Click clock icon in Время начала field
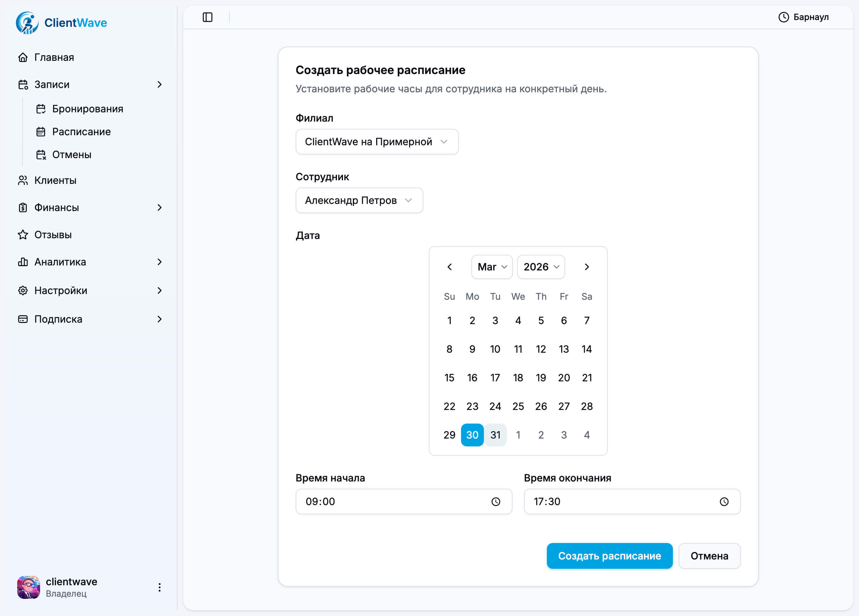The width and height of the screenshot is (859, 616). click(x=495, y=502)
